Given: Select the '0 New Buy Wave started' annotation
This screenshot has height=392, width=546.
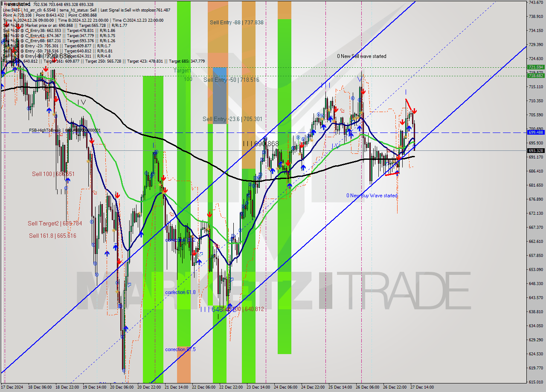Looking at the screenshot, I should [372, 196].
